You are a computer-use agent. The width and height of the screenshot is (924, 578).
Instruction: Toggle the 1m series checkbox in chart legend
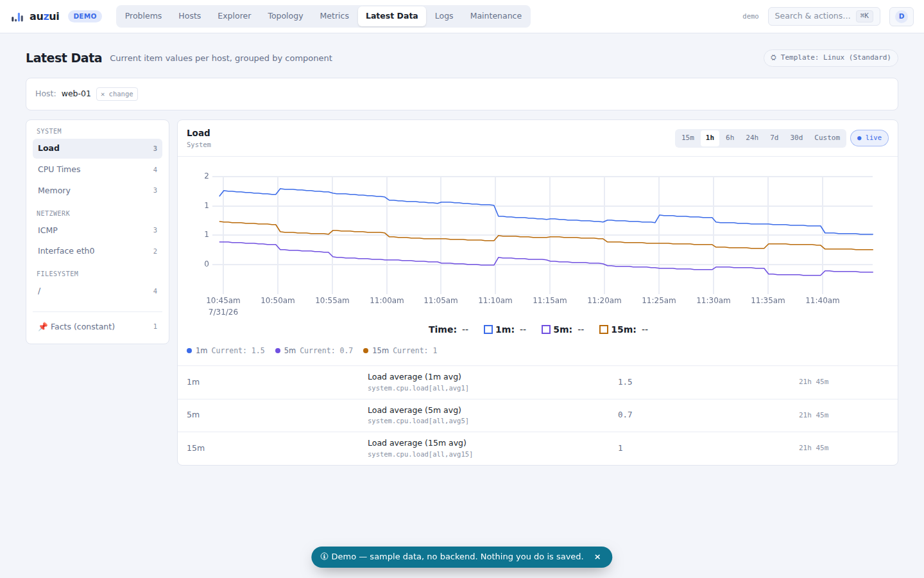(488, 329)
